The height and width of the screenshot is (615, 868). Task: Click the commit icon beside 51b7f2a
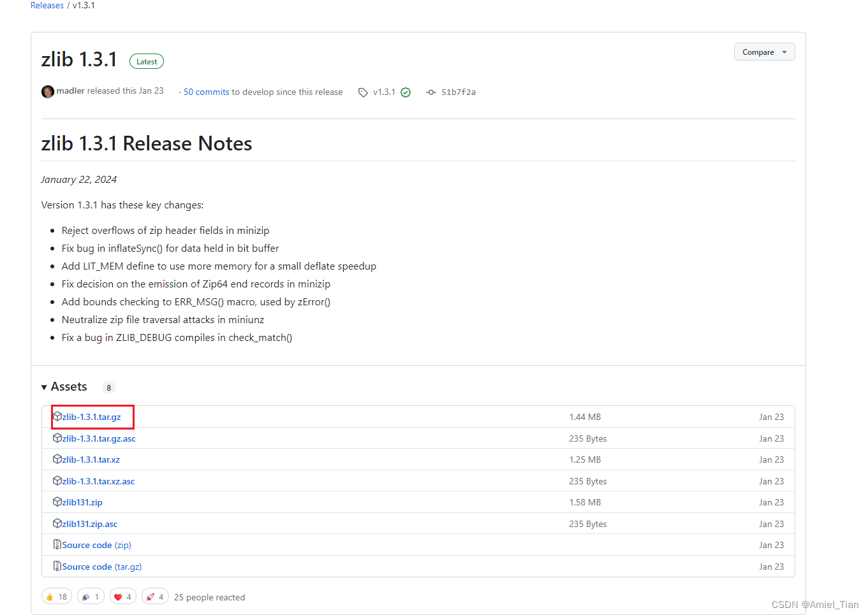pyautogui.click(x=431, y=92)
